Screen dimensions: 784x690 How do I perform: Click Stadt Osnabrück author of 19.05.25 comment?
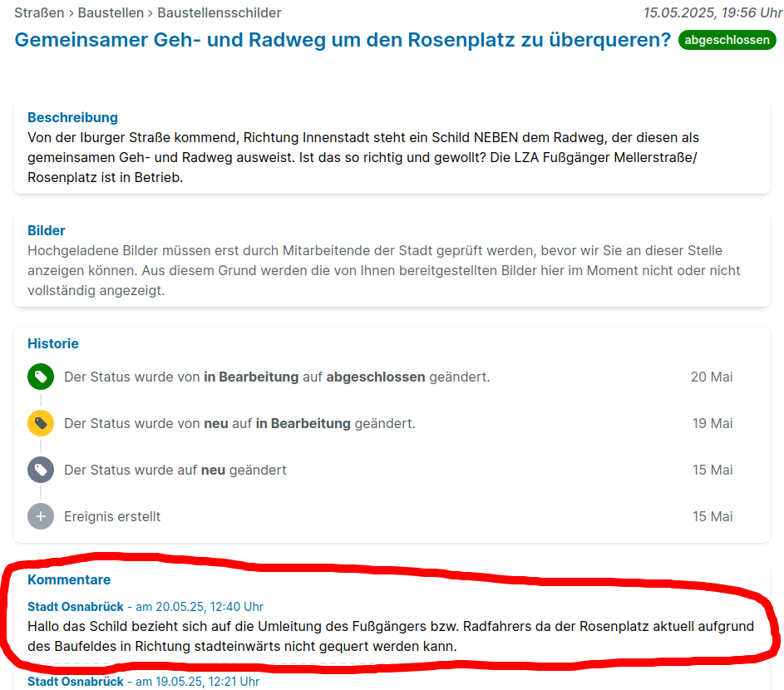pyautogui.click(x=76, y=682)
